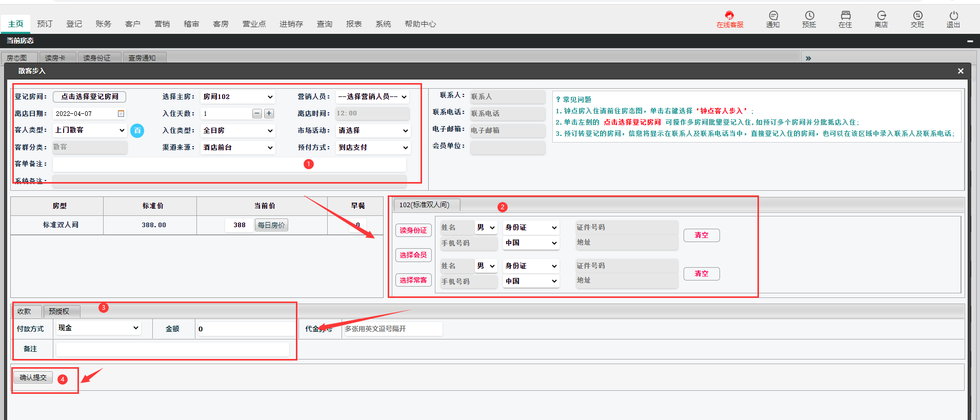Viewport: 980px width, 420px height.
Task: Select the 102(标准双人间) room tab
Action: click(x=427, y=205)
